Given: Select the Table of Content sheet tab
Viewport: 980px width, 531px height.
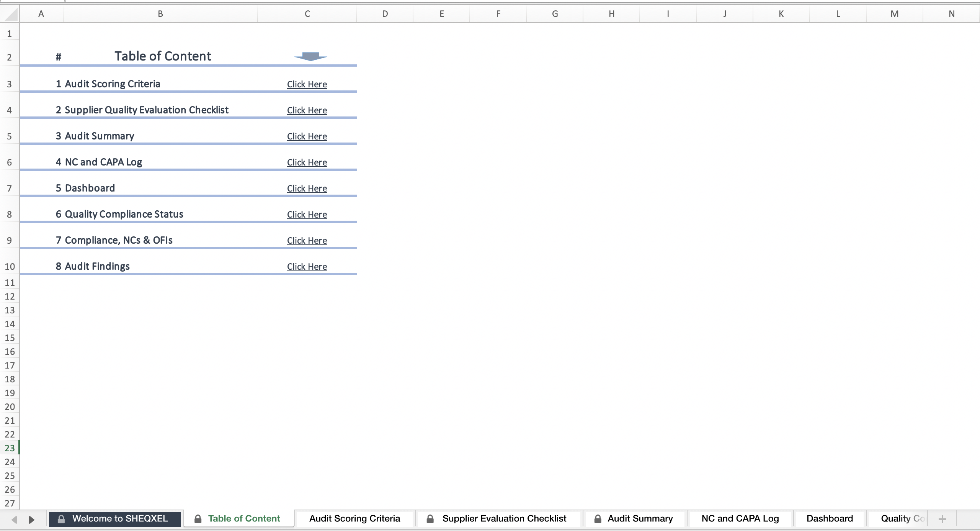Looking at the screenshot, I should point(239,519).
